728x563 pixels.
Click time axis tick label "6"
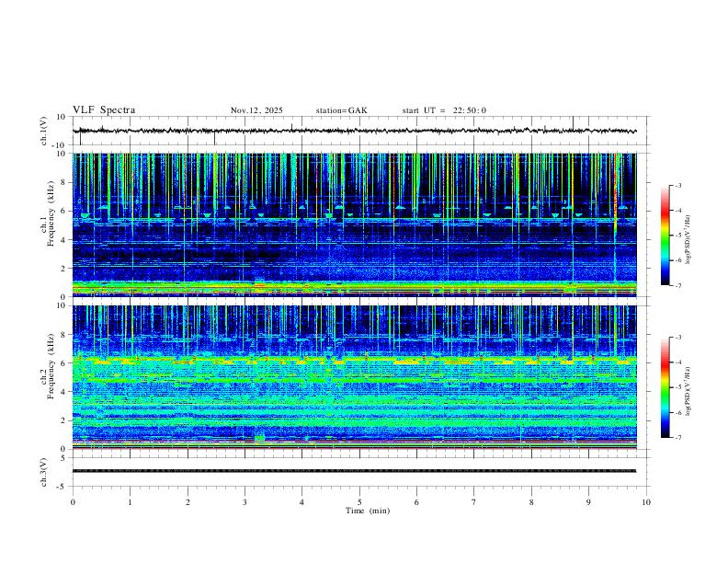[x=416, y=502]
